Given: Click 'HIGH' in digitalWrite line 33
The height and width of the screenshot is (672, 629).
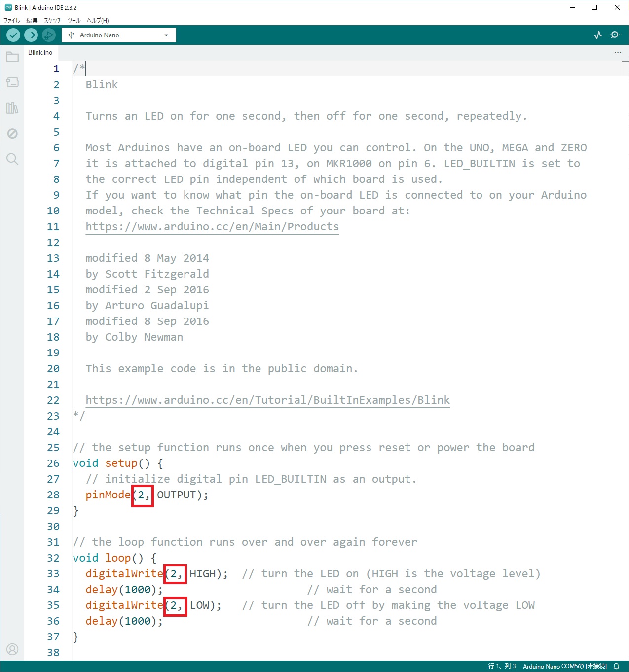Looking at the screenshot, I should [203, 574].
